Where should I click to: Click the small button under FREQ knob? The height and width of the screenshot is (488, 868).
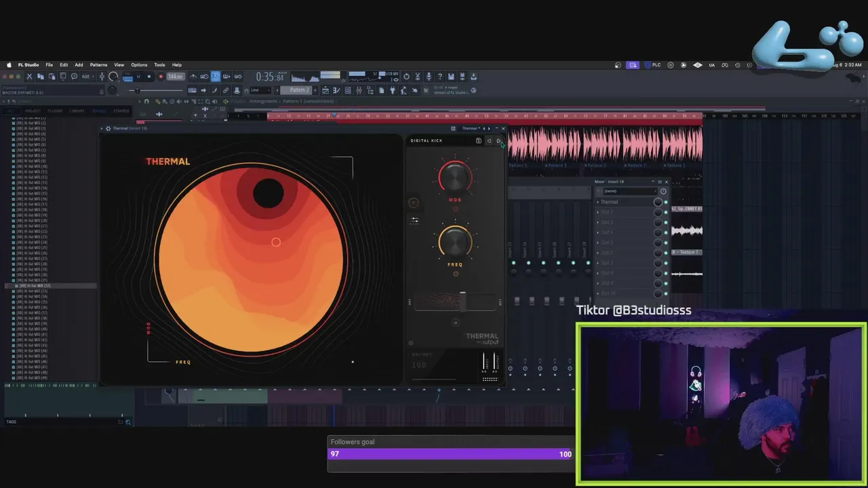click(456, 274)
